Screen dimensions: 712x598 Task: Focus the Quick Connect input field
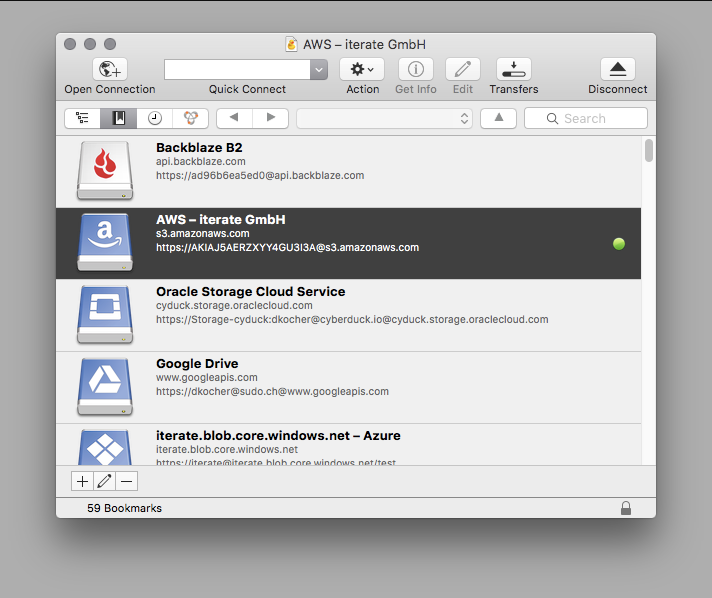pyautogui.click(x=237, y=69)
